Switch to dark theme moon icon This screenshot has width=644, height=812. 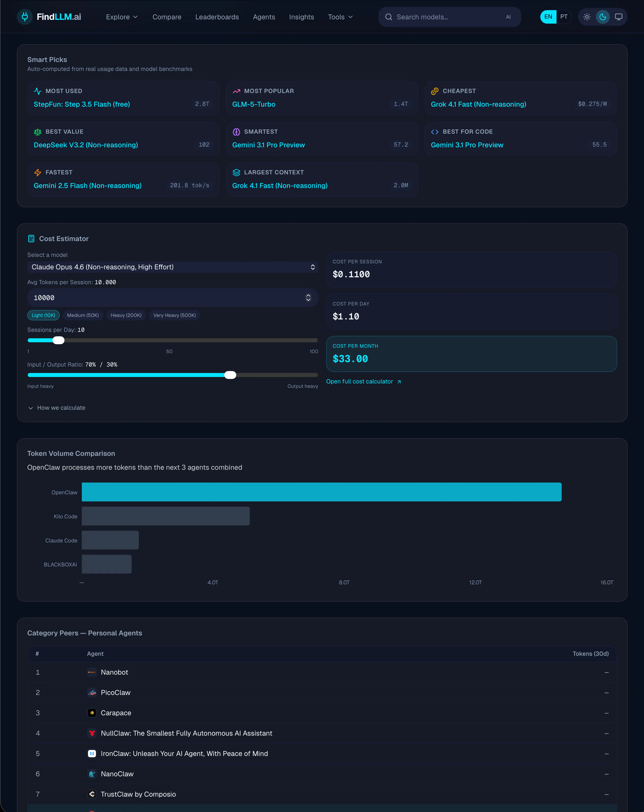tap(603, 17)
